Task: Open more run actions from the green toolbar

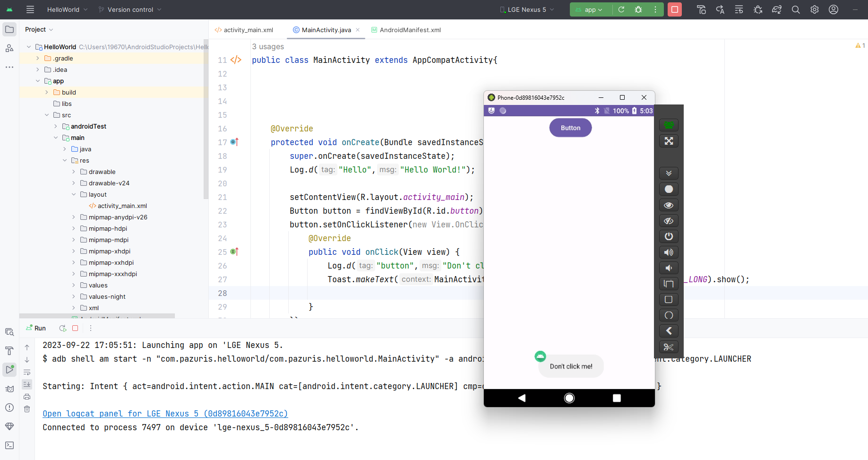Action: pos(655,9)
